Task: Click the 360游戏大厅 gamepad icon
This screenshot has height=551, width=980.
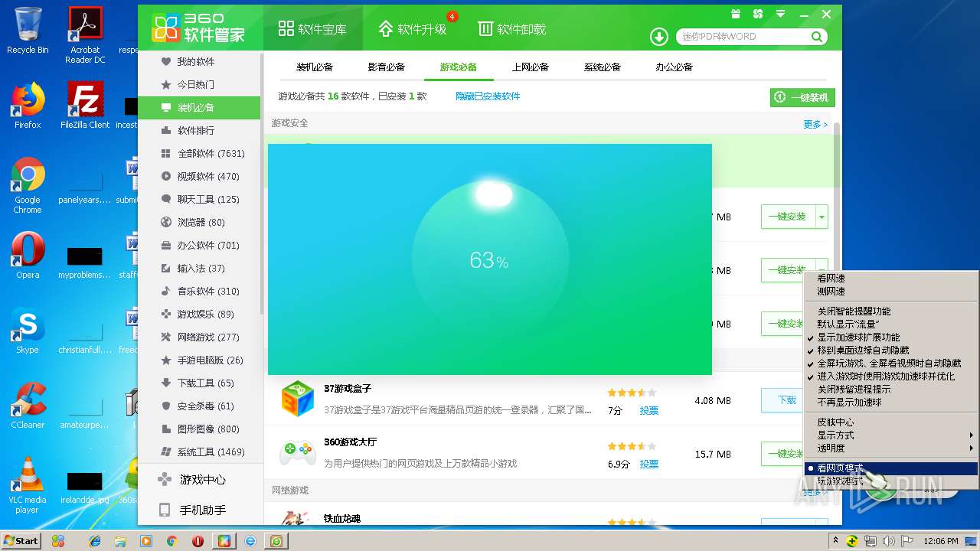Action: 297,452
